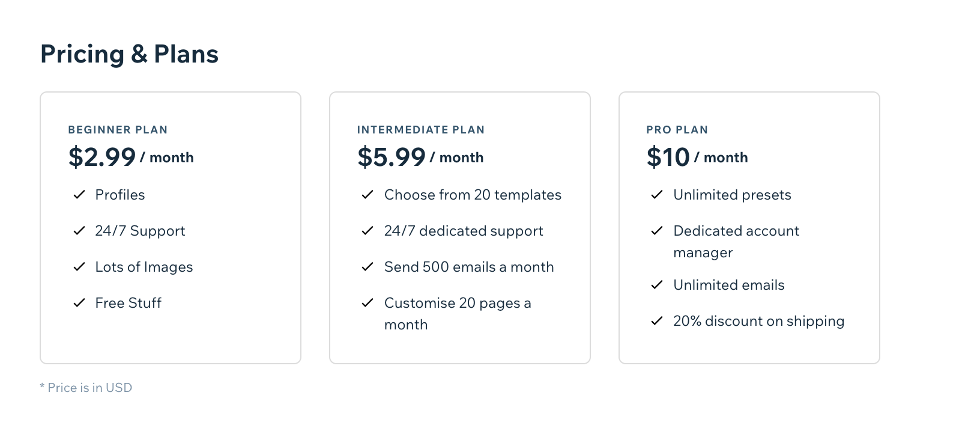Click checkmark beside Send 500 emails a month
980x428 pixels.
[x=367, y=267]
